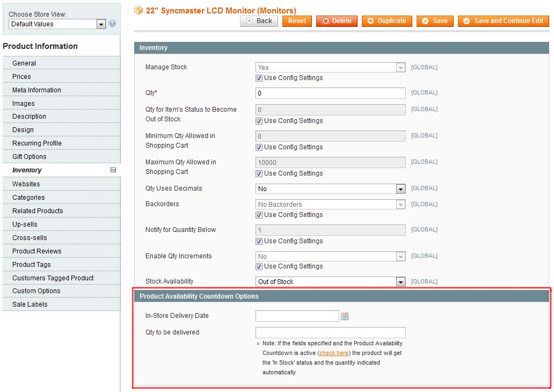554x392 pixels.
Task: Click the Reset button
Action: (297, 21)
